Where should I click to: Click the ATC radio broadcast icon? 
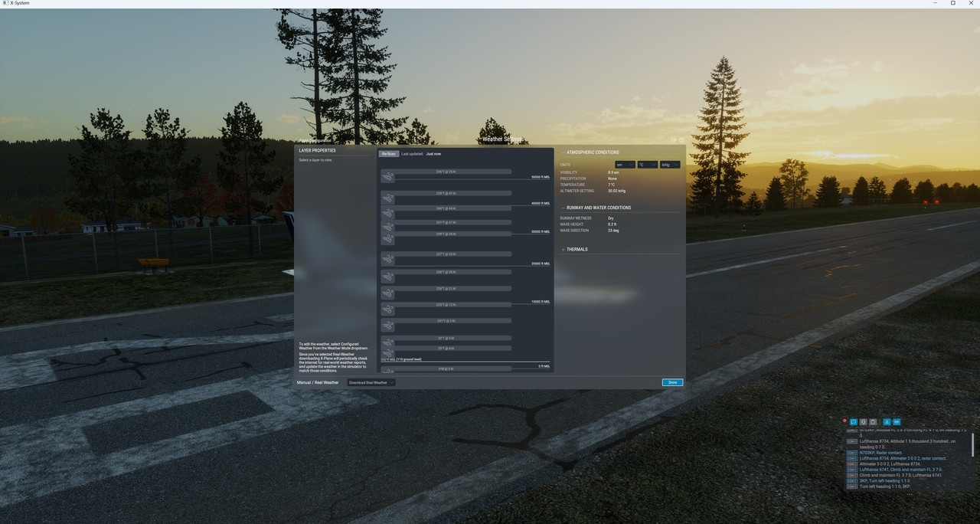pyautogui.click(x=897, y=422)
